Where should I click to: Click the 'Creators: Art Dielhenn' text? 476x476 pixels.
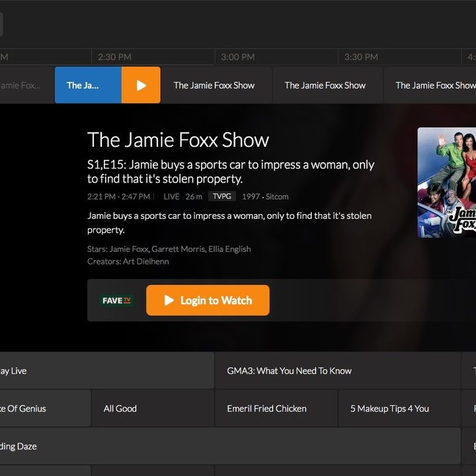click(x=128, y=261)
